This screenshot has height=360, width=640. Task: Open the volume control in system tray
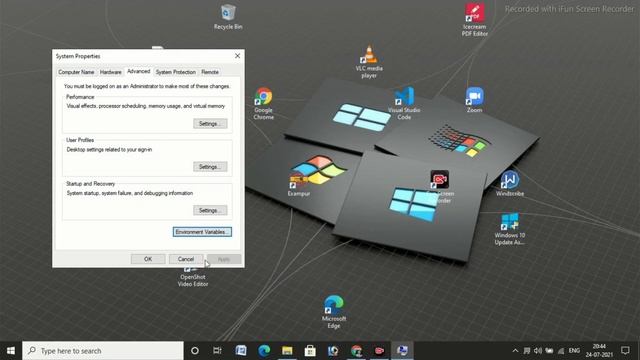point(538,351)
